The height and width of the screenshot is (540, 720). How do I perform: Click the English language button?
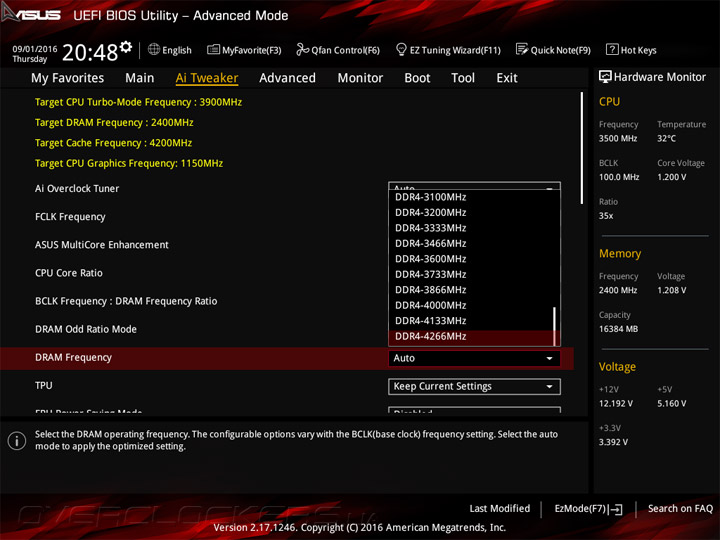(170, 50)
